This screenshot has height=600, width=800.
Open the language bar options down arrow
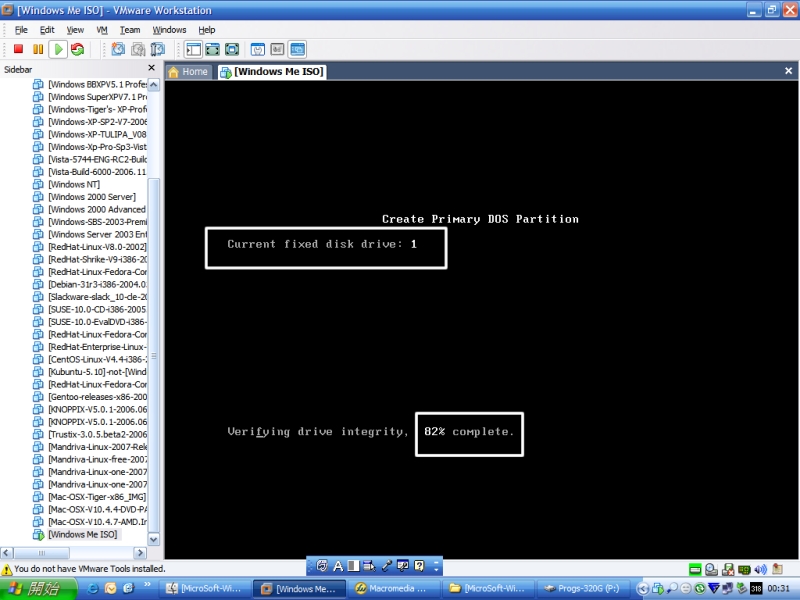(x=436, y=569)
